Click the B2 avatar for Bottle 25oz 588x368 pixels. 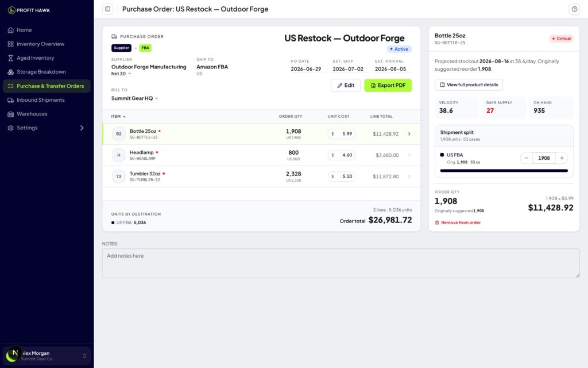pyautogui.click(x=118, y=133)
